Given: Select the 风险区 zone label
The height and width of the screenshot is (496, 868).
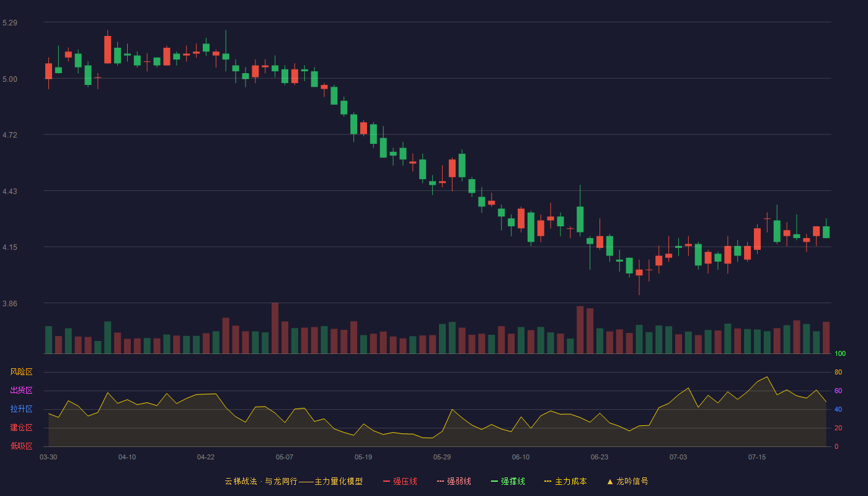Looking at the screenshot, I should pyautogui.click(x=21, y=372).
